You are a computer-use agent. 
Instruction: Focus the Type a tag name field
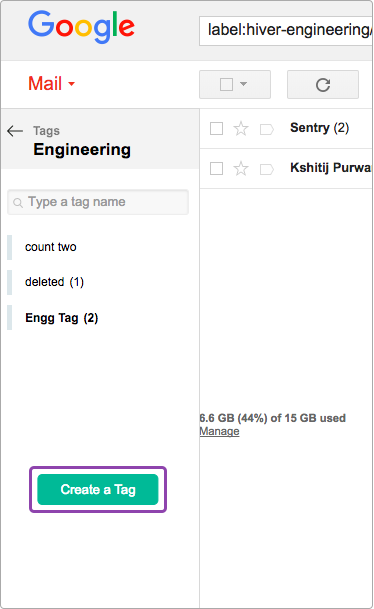tap(98, 202)
